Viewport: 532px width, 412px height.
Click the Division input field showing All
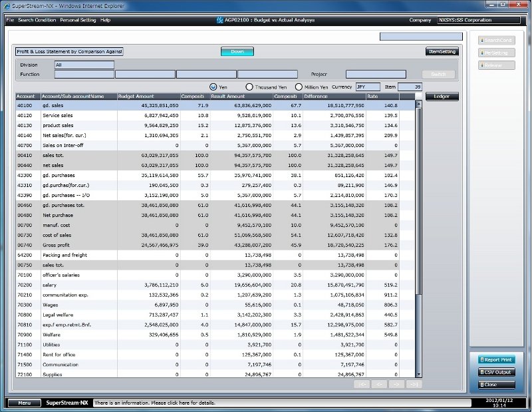click(x=84, y=65)
